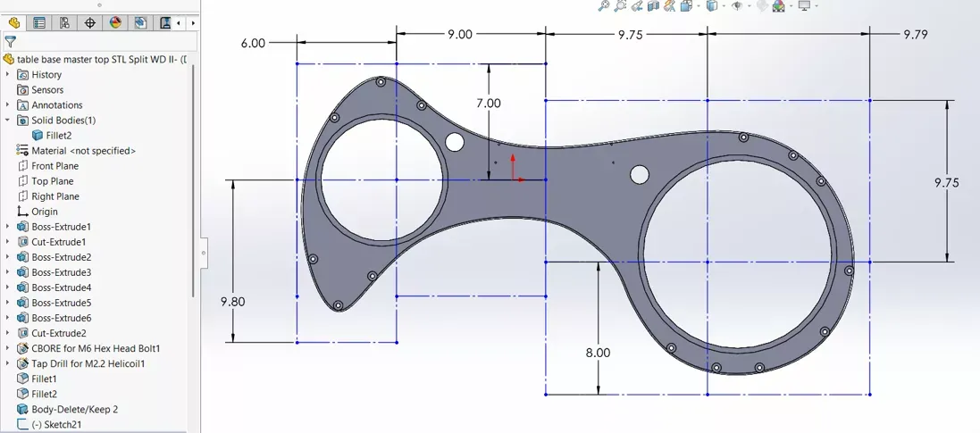Expand the Cut-Extrude2 feature
The image size is (980, 433).
pyautogui.click(x=7, y=333)
